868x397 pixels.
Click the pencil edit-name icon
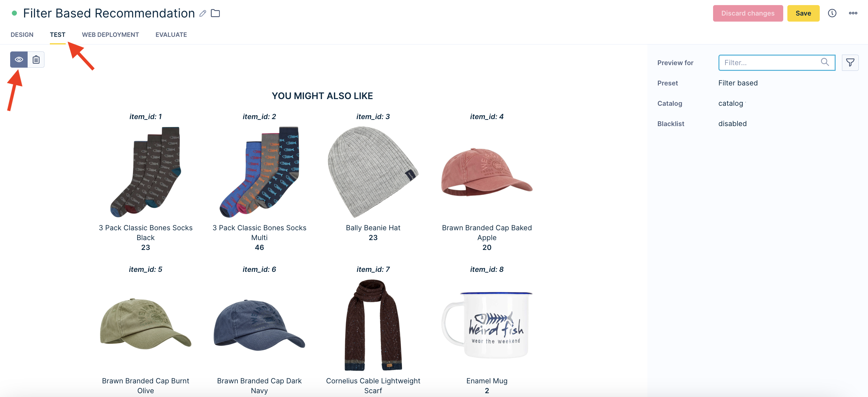point(203,13)
